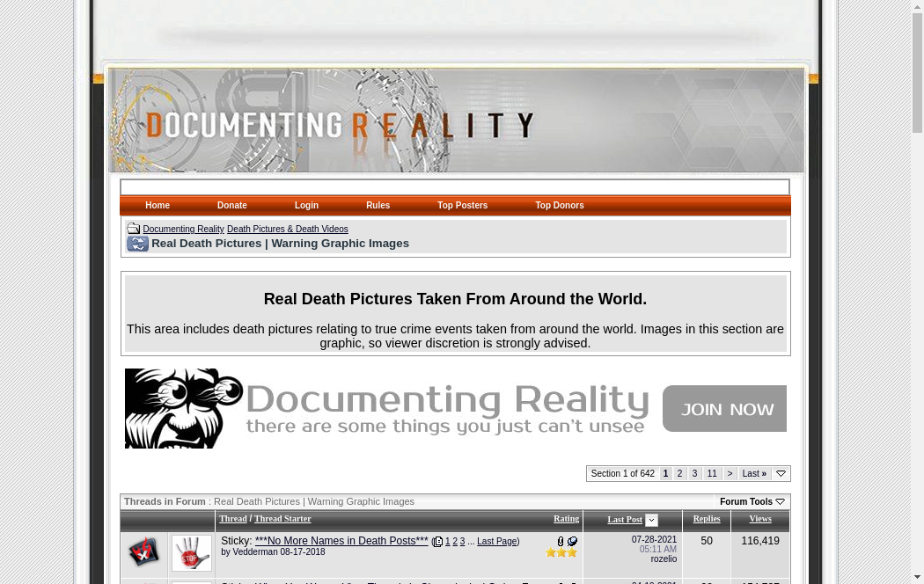Click the sticky thread status icon
Screen dimensions: 924x584
144,553
